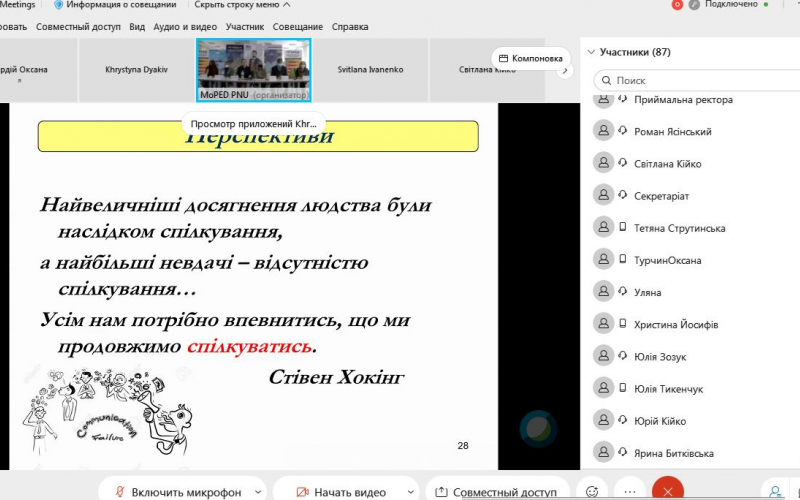Click headset audio icon next to Приймальна ректора
The image size is (800, 500).
[x=622, y=99]
